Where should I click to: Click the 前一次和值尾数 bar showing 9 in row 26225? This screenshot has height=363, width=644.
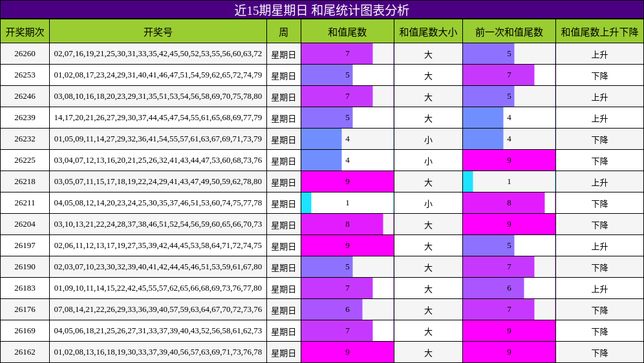(x=510, y=160)
